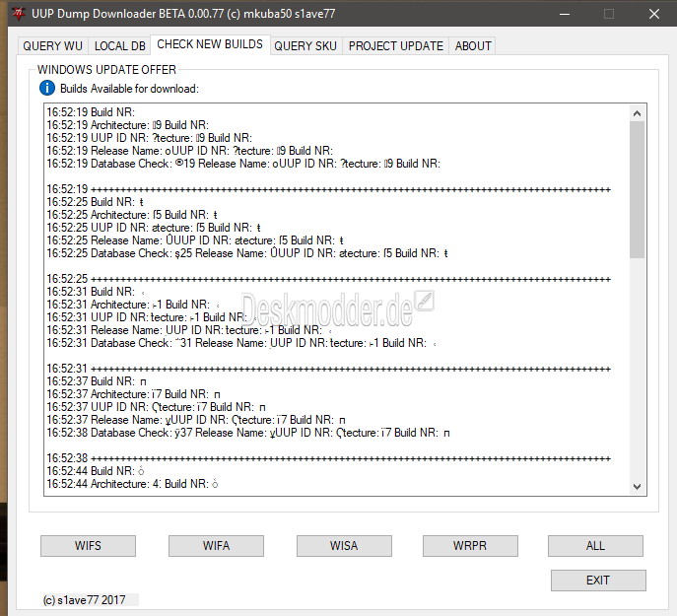Click the '16:52:44 Build NR:' log line
Screen dimensions: 677x616
[x=96, y=471]
